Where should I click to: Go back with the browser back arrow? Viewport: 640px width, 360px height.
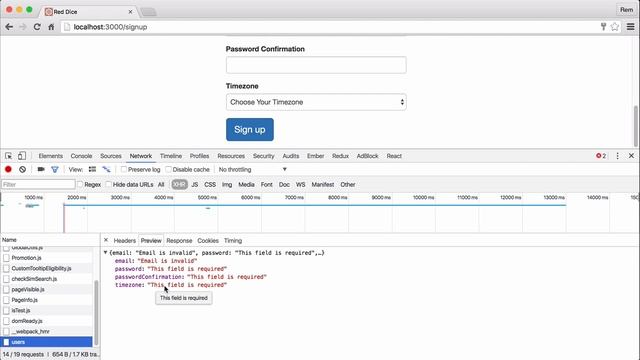tap(9, 27)
